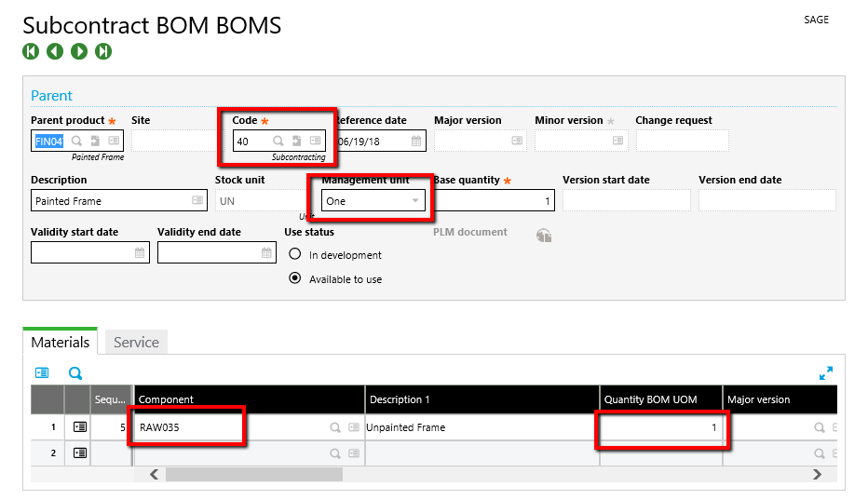868x500 pixels.
Task: Open Validity start date calendar picker
Action: tap(140, 252)
